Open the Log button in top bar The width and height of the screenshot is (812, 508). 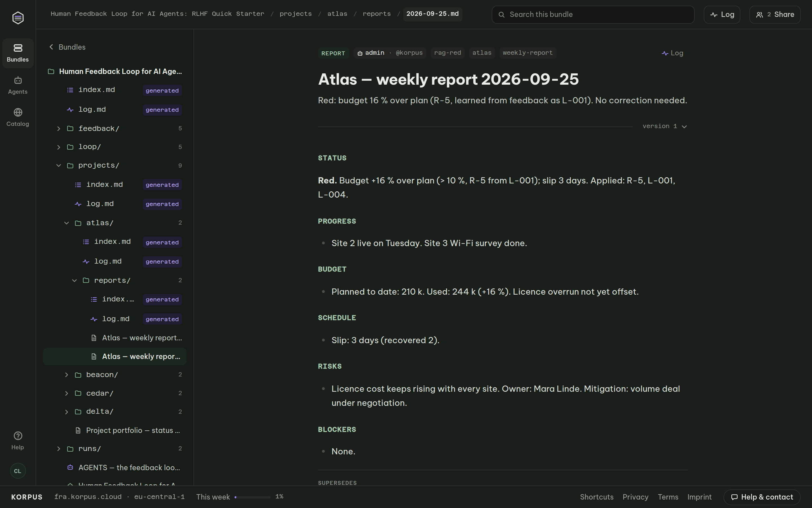[722, 14]
